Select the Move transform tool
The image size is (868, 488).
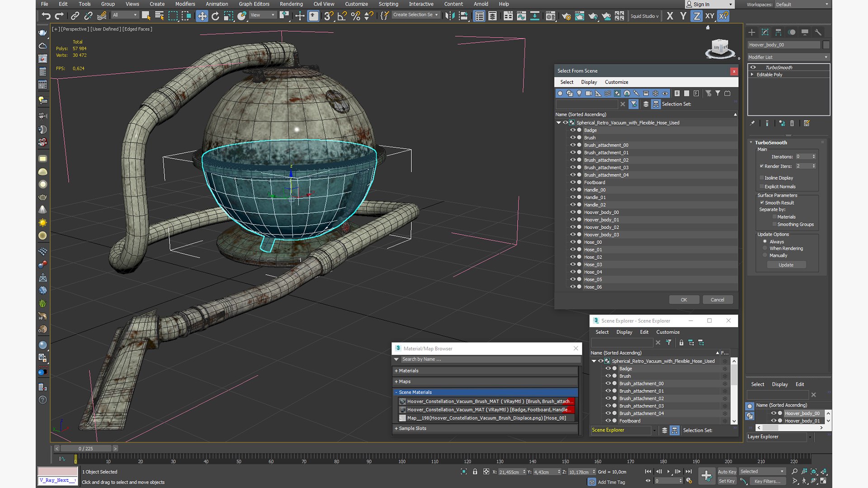(x=202, y=16)
